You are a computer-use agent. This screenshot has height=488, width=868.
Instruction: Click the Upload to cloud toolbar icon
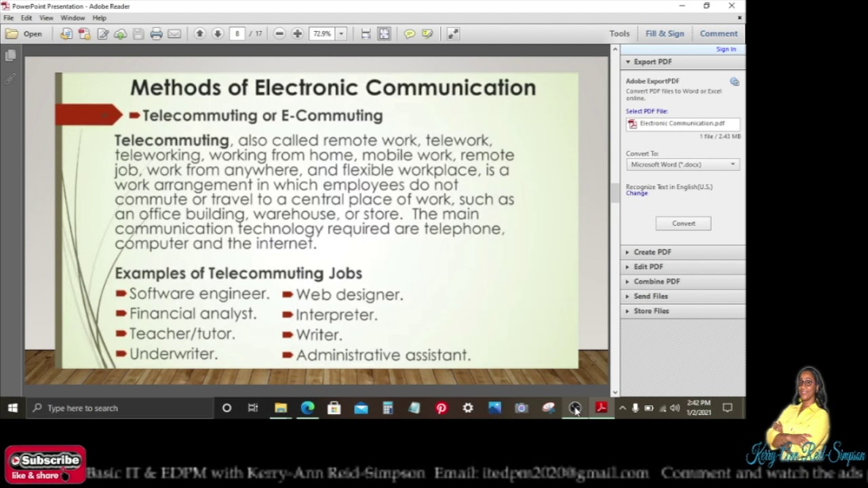click(x=120, y=33)
